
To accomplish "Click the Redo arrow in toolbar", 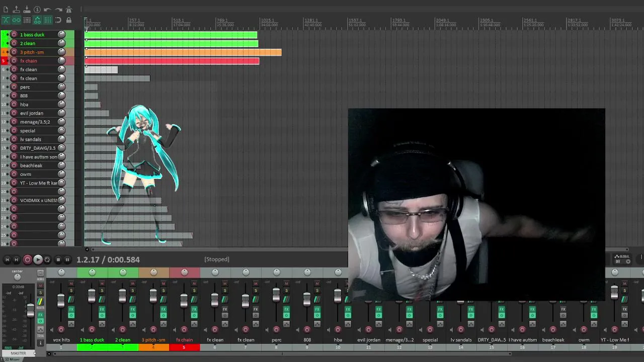I will pyautogui.click(x=58, y=10).
